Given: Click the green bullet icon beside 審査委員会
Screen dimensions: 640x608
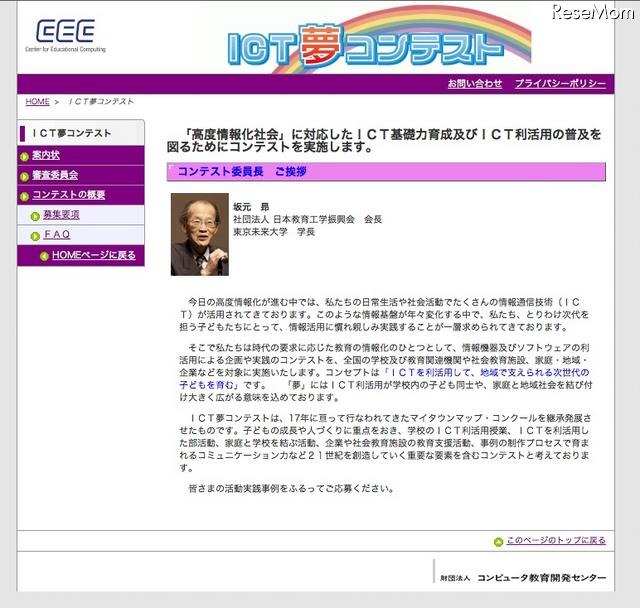Looking at the screenshot, I should [x=24, y=176].
